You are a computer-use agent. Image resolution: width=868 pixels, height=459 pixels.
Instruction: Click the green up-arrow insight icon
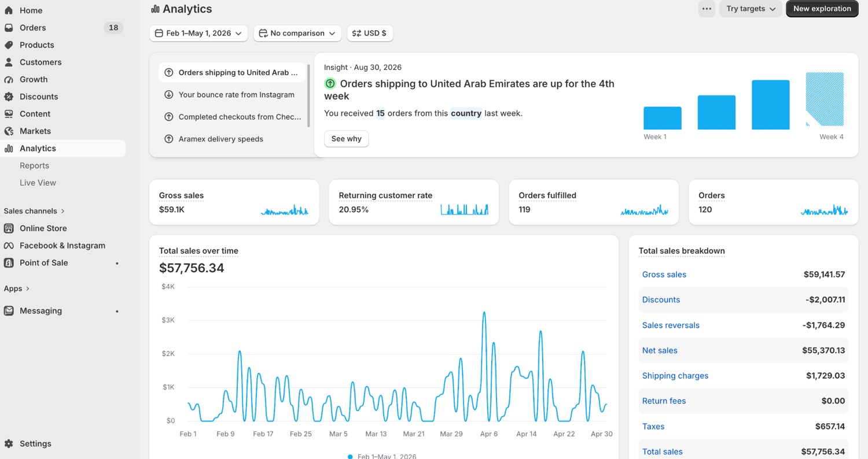point(330,83)
